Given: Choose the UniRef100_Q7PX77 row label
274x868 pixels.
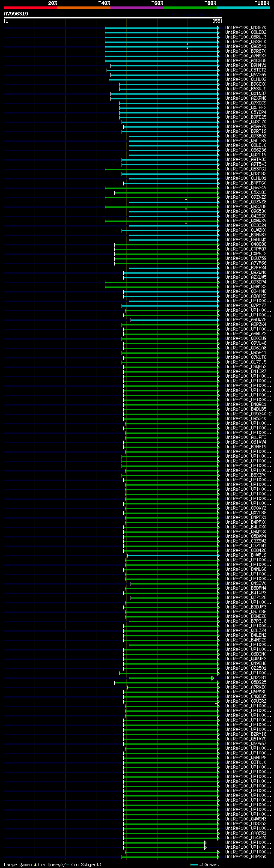Looking at the screenshot, I should click(x=246, y=306).
